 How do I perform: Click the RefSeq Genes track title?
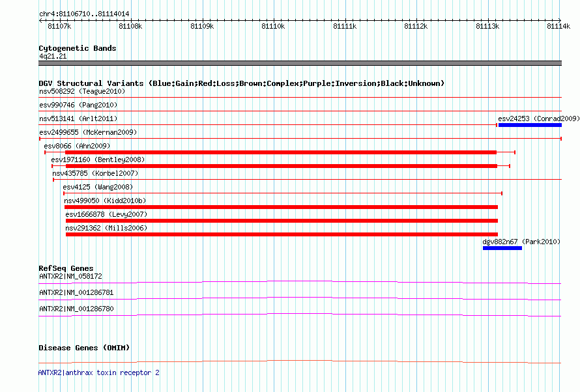pyautogui.click(x=66, y=268)
